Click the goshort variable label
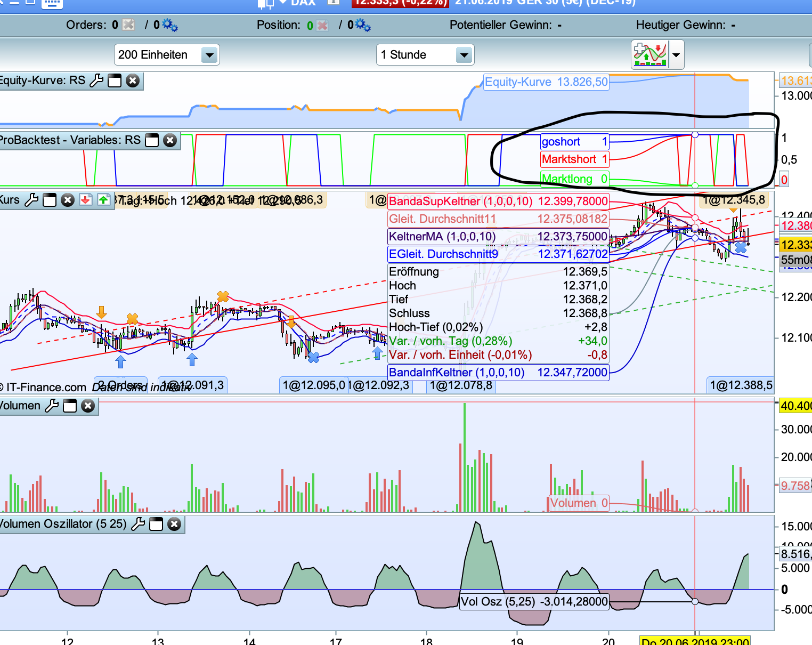 [561, 142]
